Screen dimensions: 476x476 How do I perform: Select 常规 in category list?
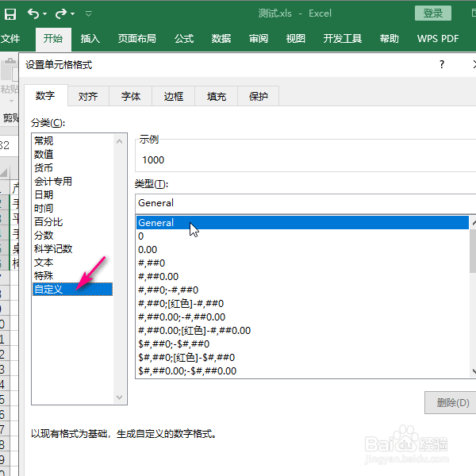pos(72,141)
